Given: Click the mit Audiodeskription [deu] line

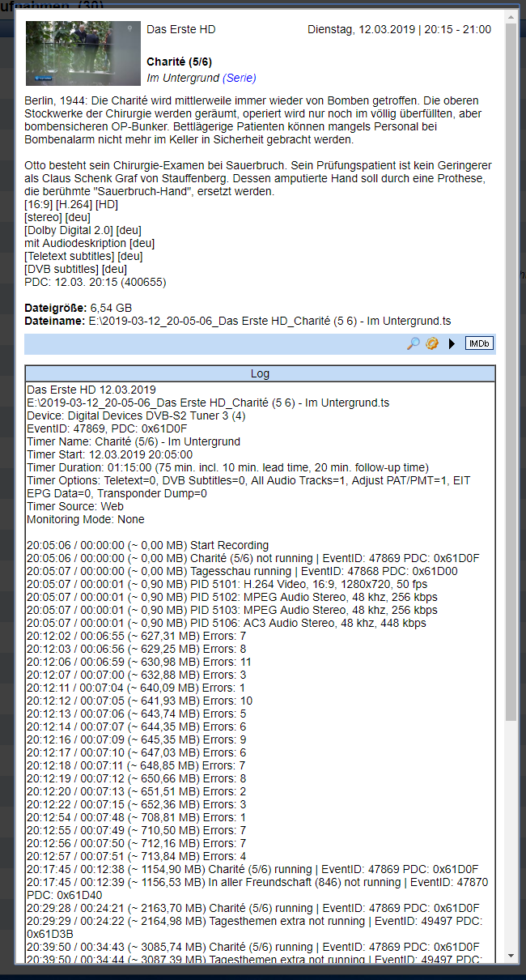Looking at the screenshot, I should tap(89, 243).
